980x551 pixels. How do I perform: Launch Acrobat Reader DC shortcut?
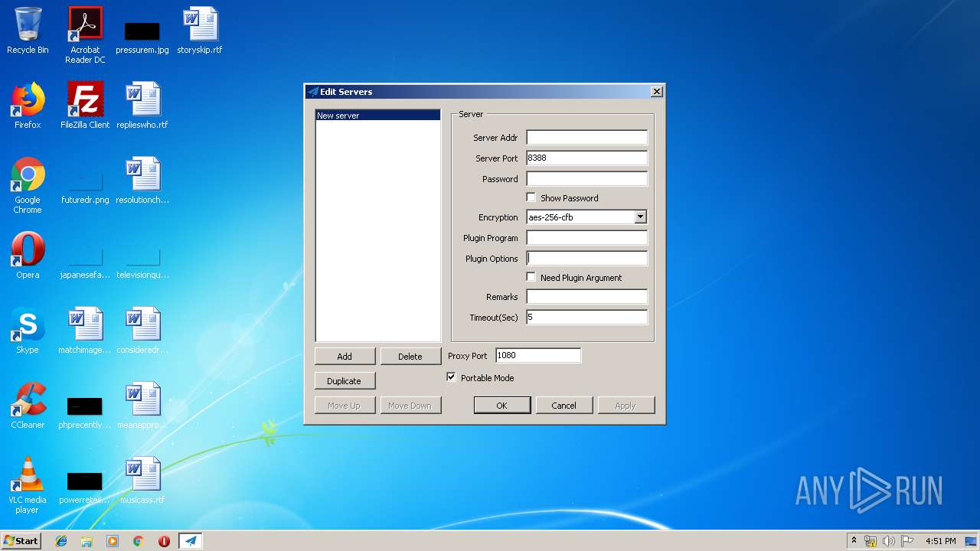point(85,35)
